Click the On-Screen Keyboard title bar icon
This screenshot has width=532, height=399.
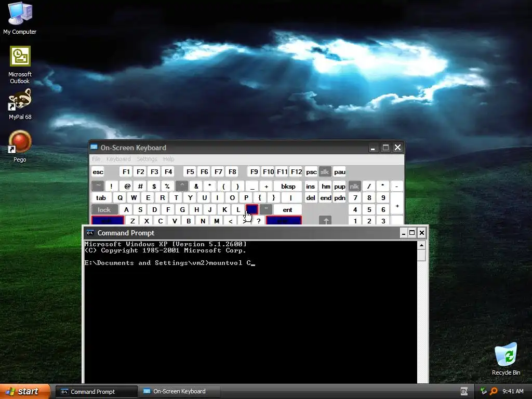94,147
